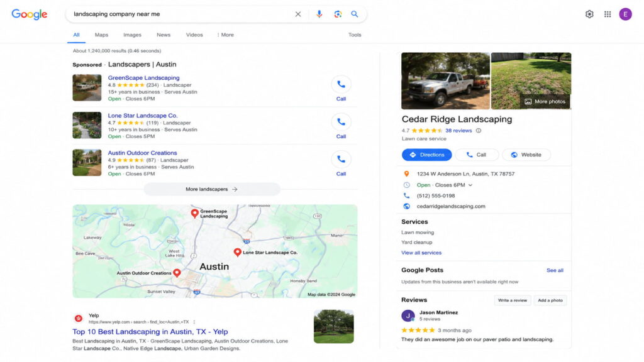Click the address location pin icon

click(406, 173)
